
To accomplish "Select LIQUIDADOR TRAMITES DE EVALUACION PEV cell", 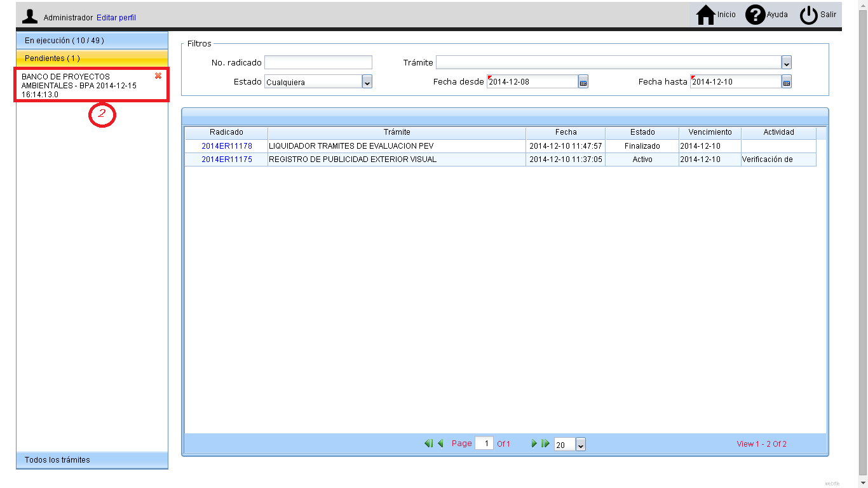I will tap(397, 146).
